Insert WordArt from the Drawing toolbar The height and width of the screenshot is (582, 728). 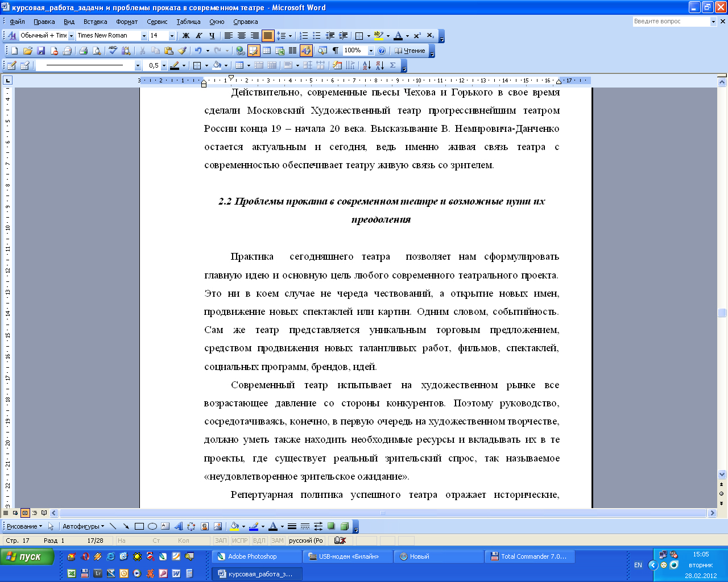tap(178, 526)
